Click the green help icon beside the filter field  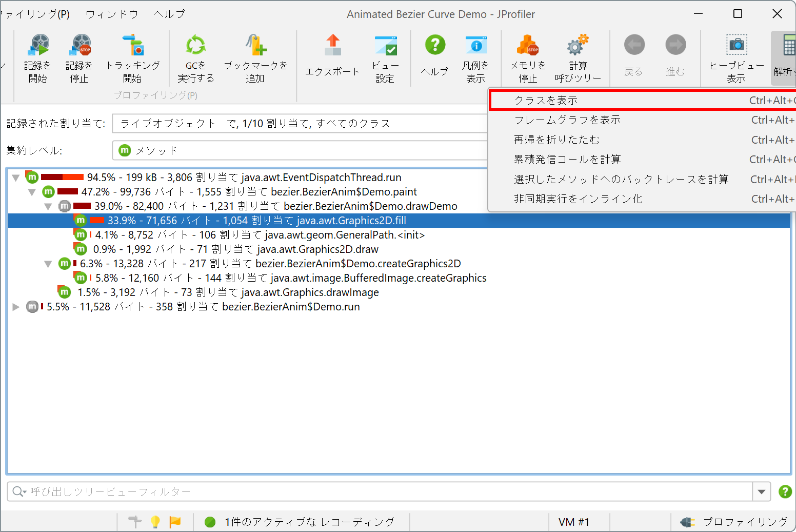pyautogui.click(x=785, y=491)
